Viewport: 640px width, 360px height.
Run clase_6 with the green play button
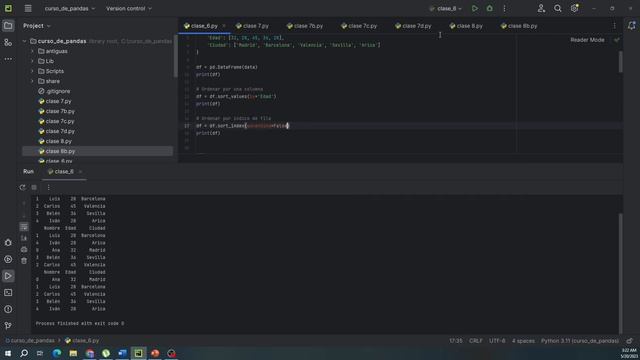[x=474, y=9]
